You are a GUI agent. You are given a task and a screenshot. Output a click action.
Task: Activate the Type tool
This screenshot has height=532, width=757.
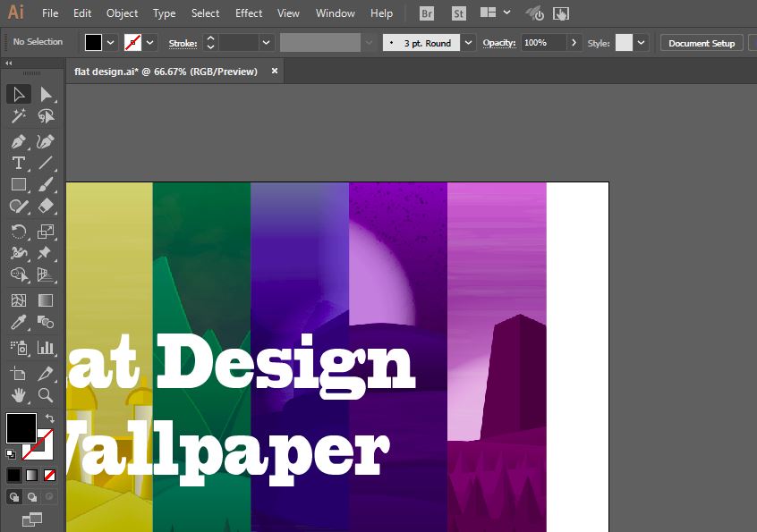(x=18, y=164)
